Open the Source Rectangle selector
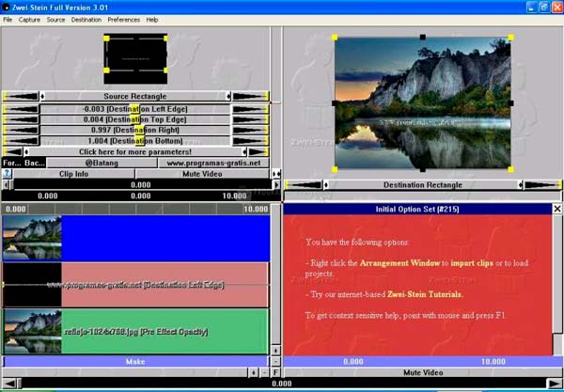 click(134, 97)
